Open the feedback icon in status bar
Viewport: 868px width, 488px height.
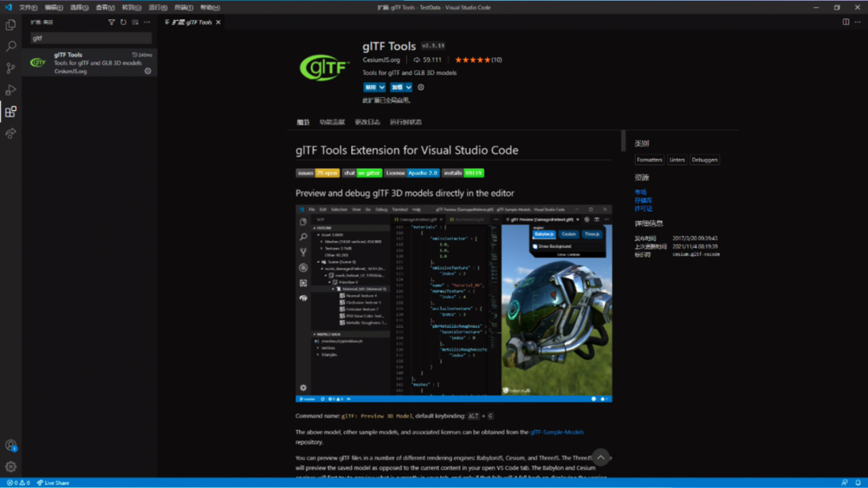(844, 483)
